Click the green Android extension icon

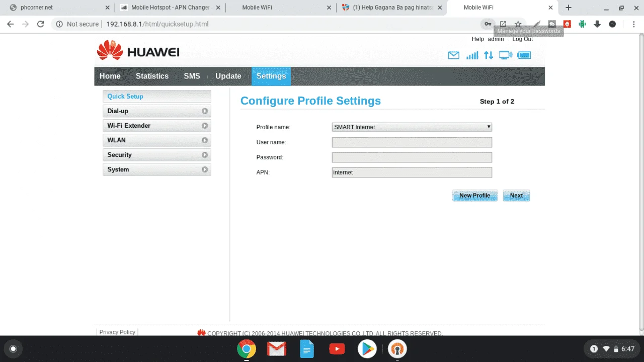(582, 24)
